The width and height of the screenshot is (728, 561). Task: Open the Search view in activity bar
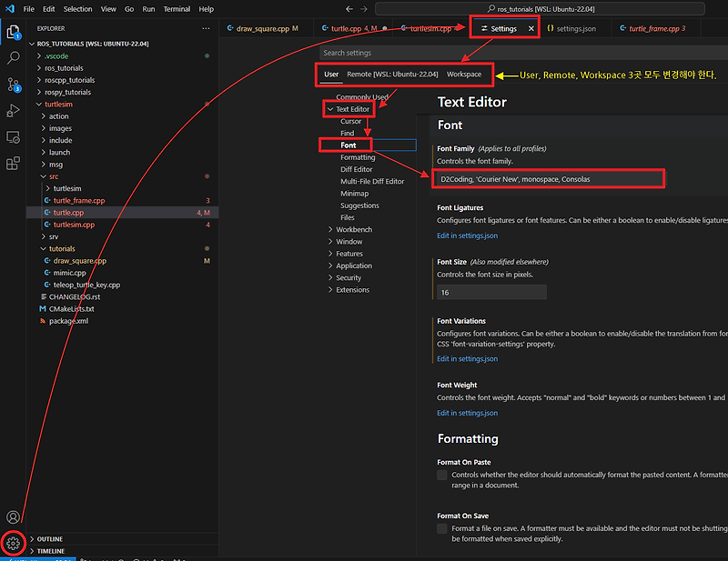coord(14,58)
